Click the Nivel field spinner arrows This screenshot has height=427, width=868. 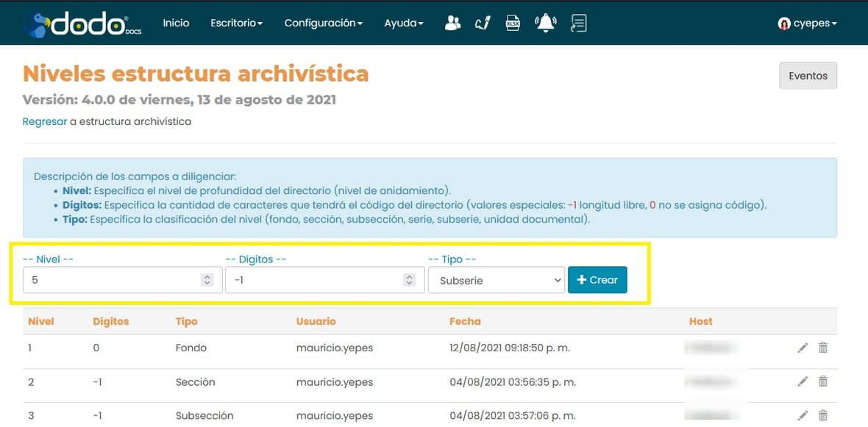[207, 281]
